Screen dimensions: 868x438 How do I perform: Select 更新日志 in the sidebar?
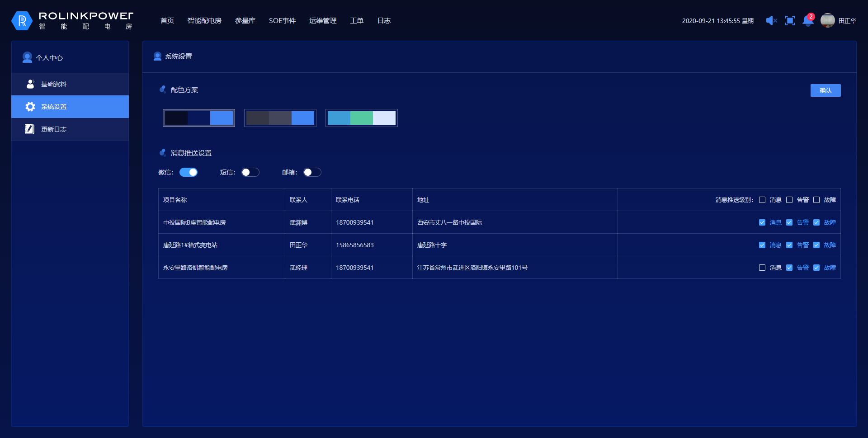(70, 129)
